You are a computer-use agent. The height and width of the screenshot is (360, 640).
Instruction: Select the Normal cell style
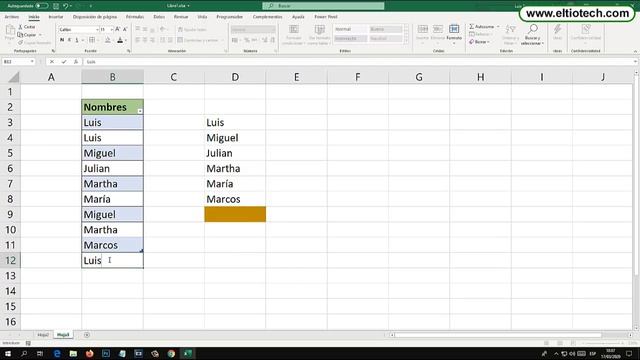pos(350,29)
